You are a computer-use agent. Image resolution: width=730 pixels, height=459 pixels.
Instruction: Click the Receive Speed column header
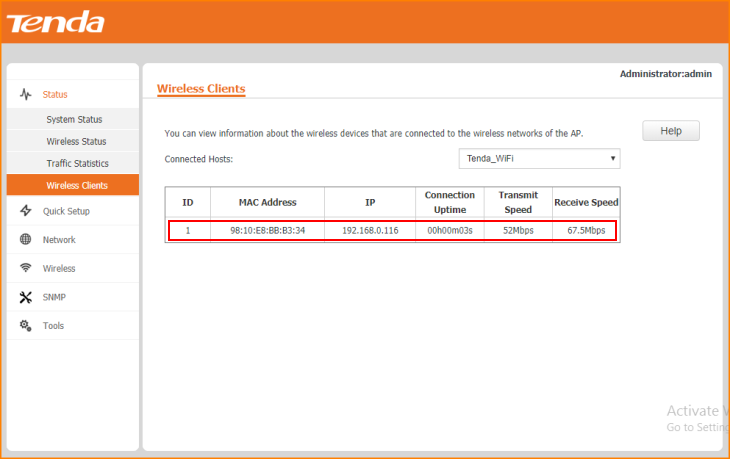586,202
